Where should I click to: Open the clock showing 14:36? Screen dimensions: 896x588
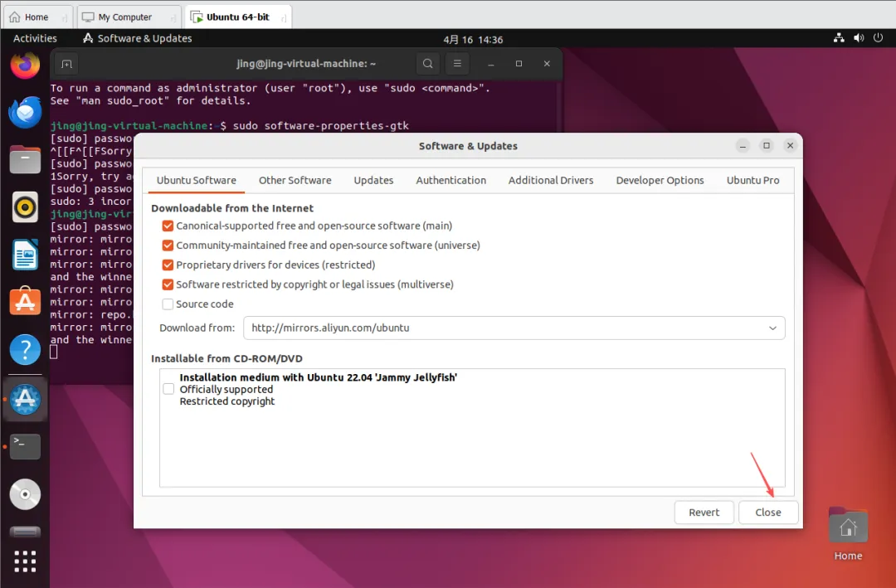(x=473, y=40)
